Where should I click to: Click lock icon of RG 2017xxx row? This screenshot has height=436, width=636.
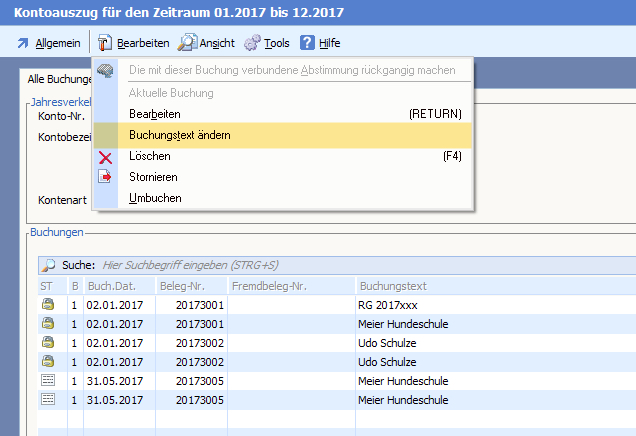[47, 305]
